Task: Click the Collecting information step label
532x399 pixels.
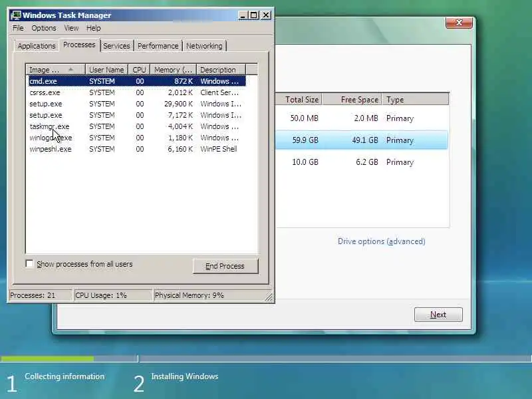Action: 65,376
